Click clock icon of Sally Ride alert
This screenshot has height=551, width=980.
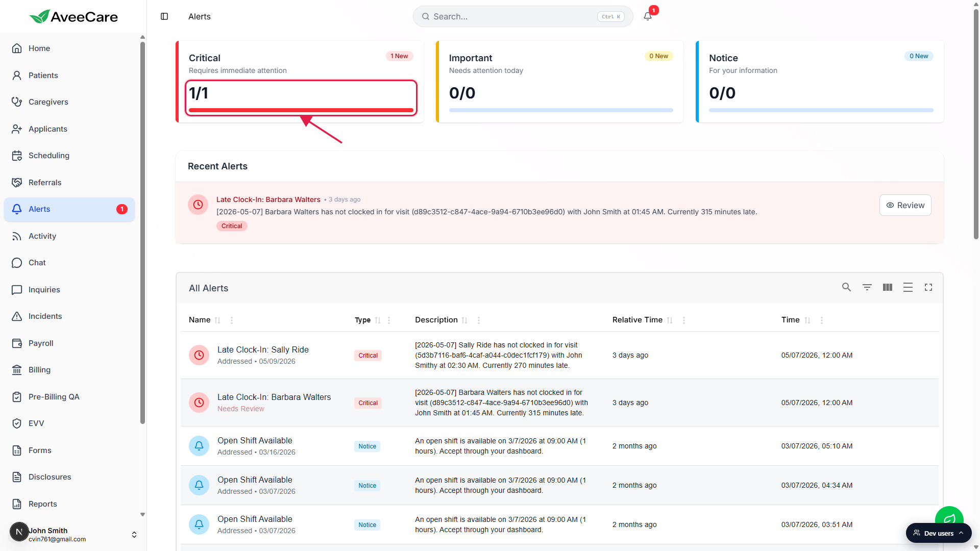point(199,355)
